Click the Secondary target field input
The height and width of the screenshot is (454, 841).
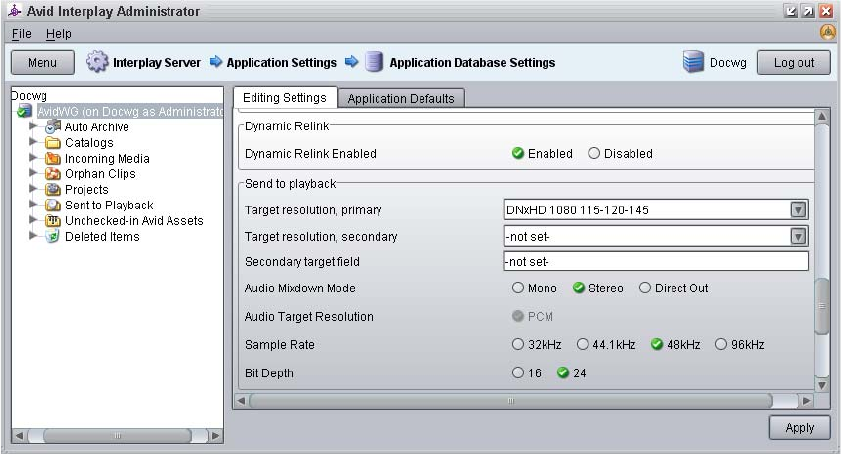(655, 262)
